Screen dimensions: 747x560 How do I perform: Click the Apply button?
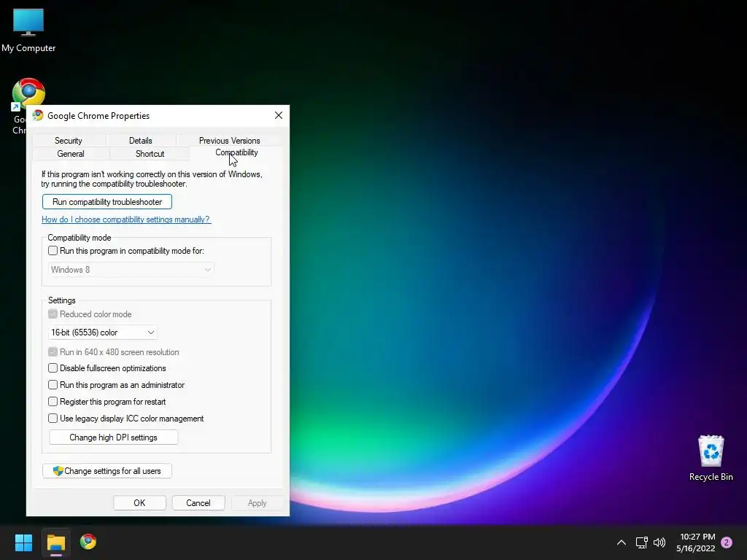click(258, 503)
